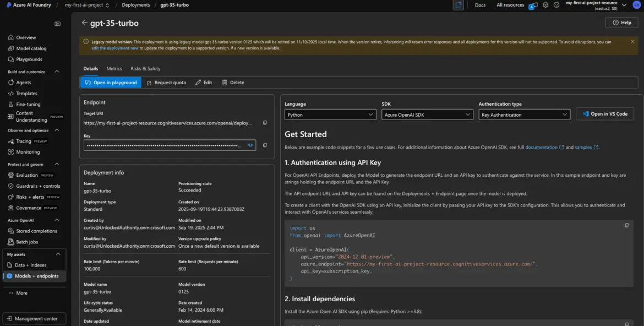The image size is (644, 326).
Task: Copy the Python code snippet
Action: [626, 225]
